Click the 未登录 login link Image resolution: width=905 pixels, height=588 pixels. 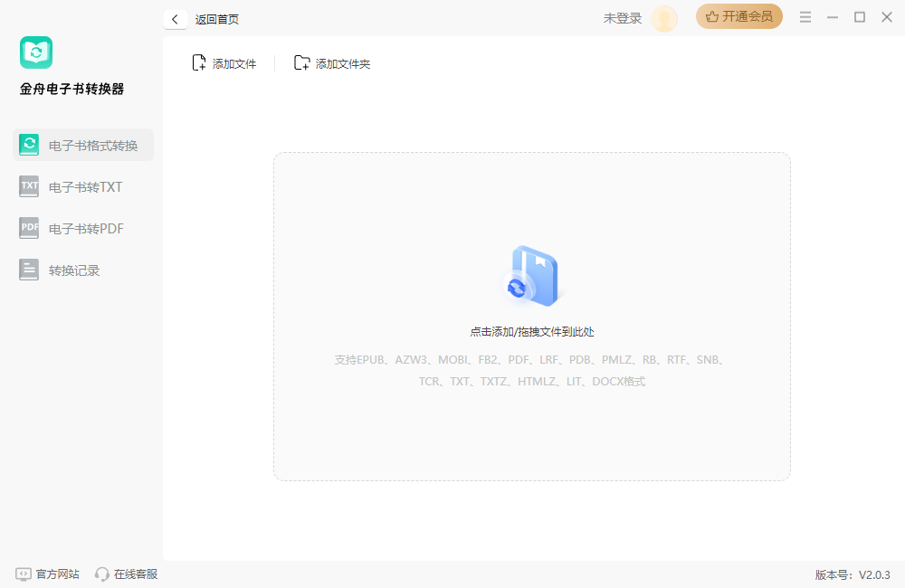point(621,18)
